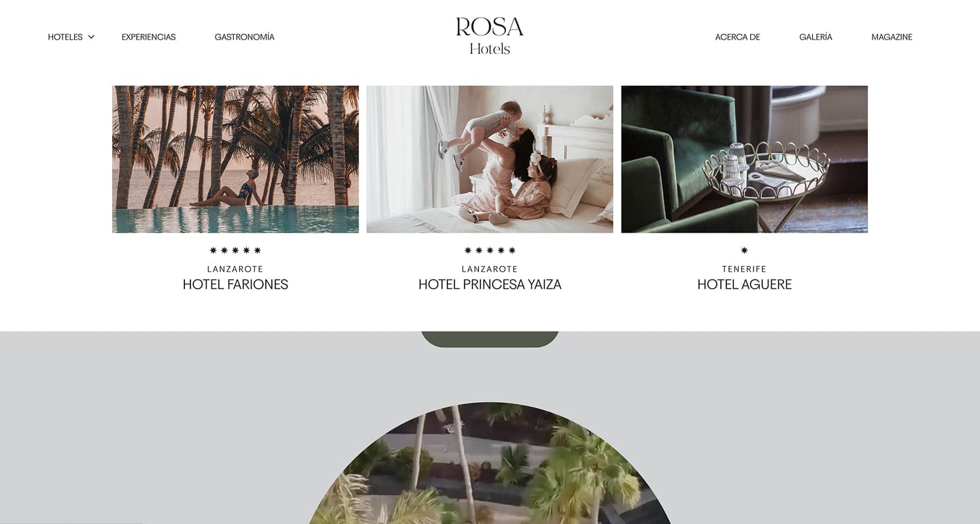Click the Tenerife location label
Image resolution: width=980 pixels, height=524 pixels.
(744, 269)
